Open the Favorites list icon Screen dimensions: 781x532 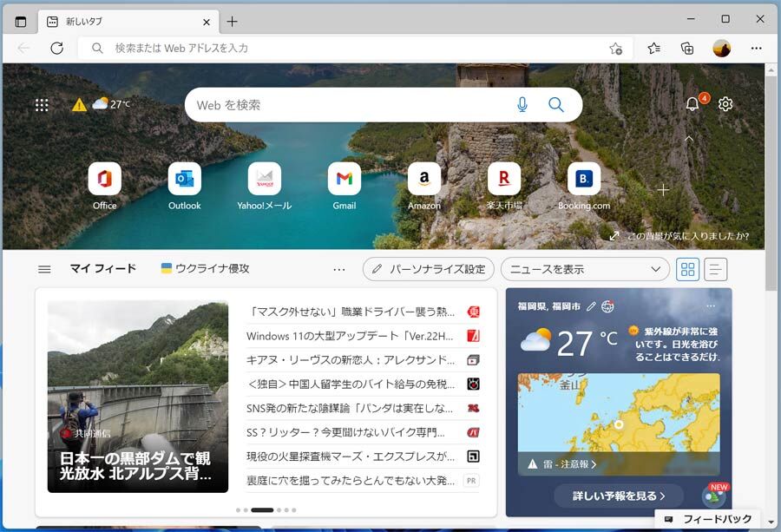coord(654,49)
